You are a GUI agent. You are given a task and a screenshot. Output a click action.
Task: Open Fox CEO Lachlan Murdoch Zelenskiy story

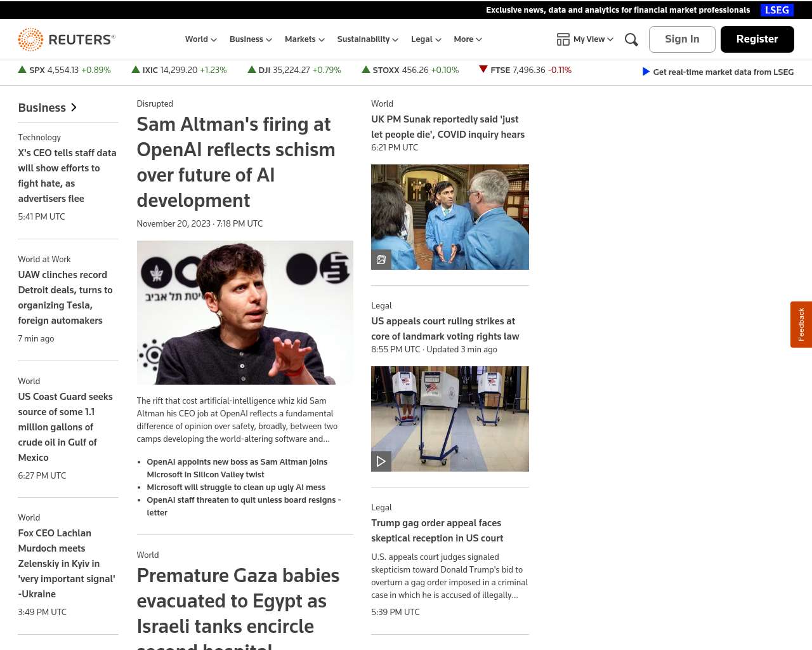(x=67, y=564)
